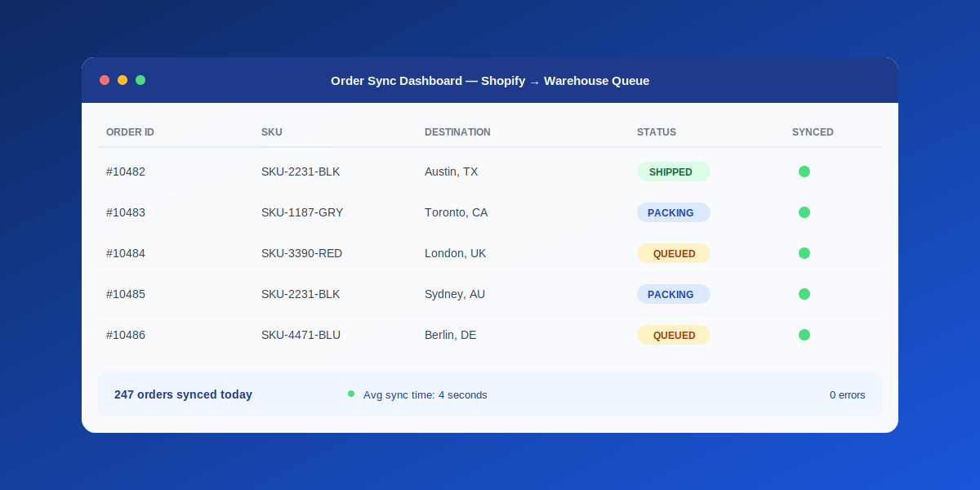
Task: Click the Sydney, AU destination
Action: 455,294
